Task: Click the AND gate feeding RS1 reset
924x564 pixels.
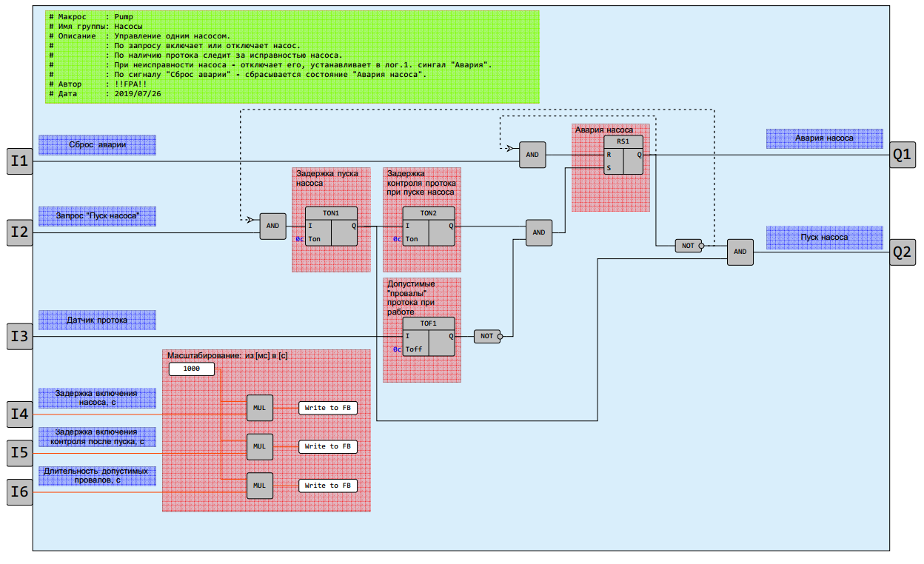Action: (532, 155)
